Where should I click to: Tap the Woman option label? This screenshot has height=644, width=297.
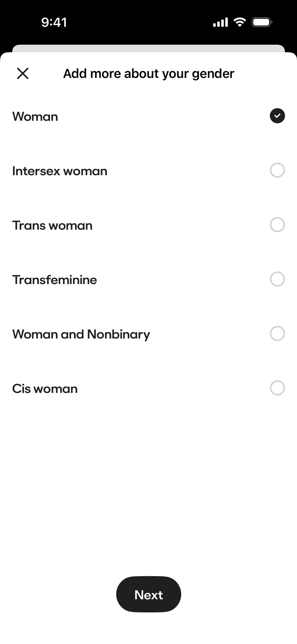(x=35, y=117)
